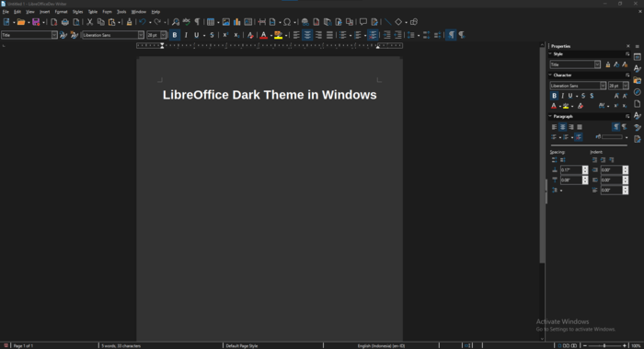Click the above paragraph spacing input field
Viewport: 644px width, 349px height.
(x=571, y=169)
